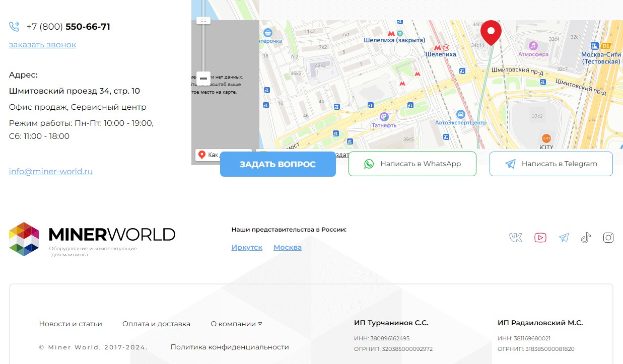Viewport: 623px width, 364px height.
Task: Open the TikTok social icon
Action: tap(586, 238)
